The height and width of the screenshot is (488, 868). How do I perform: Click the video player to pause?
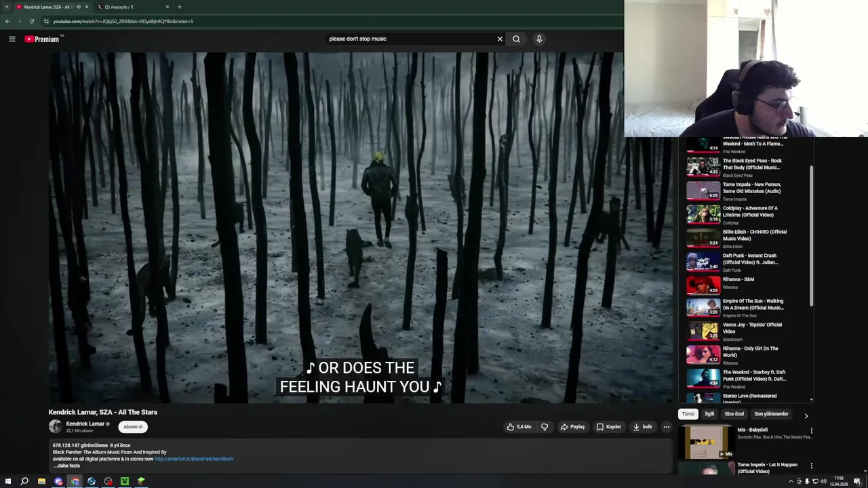tap(360, 227)
